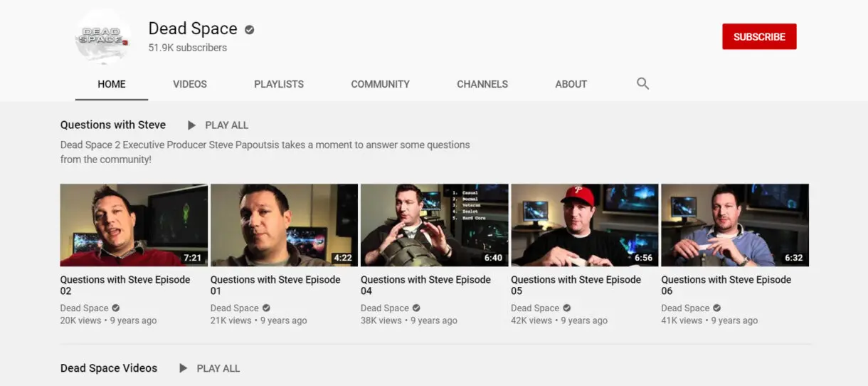Click the Dead Space channel avatar

tap(103, 37)
